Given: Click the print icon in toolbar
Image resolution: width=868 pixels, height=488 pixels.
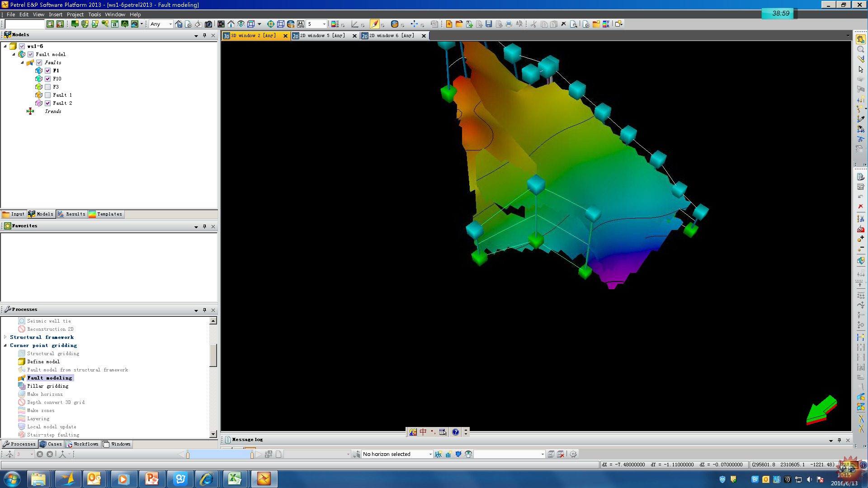Looking at the screenshot, I should click(509, 24).
